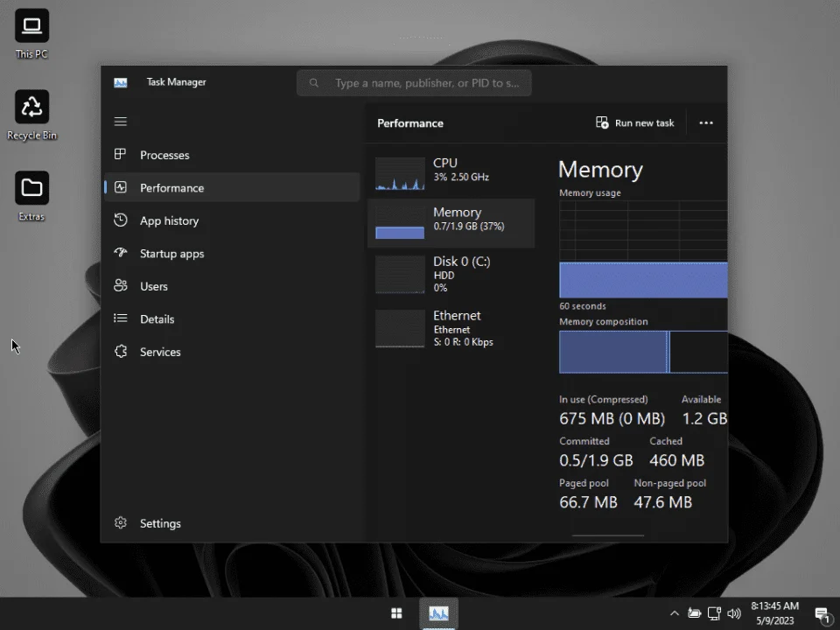Open Settings gear icon in sidebar

[x=121, y=523]
